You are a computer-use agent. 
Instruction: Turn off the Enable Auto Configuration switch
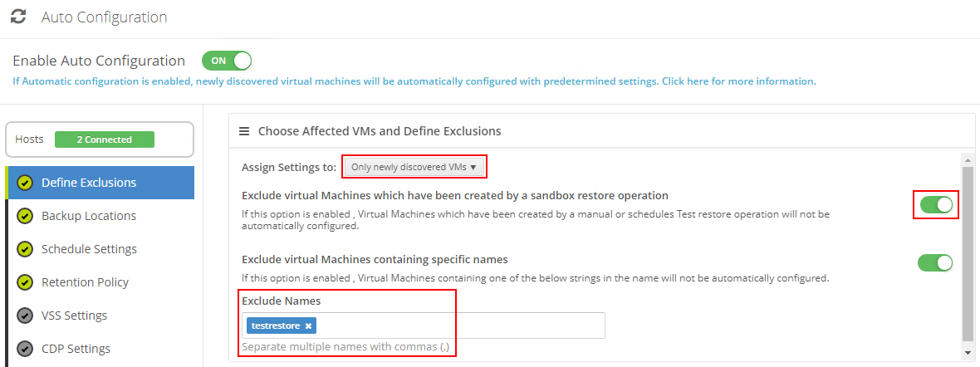tap(226, 61)
